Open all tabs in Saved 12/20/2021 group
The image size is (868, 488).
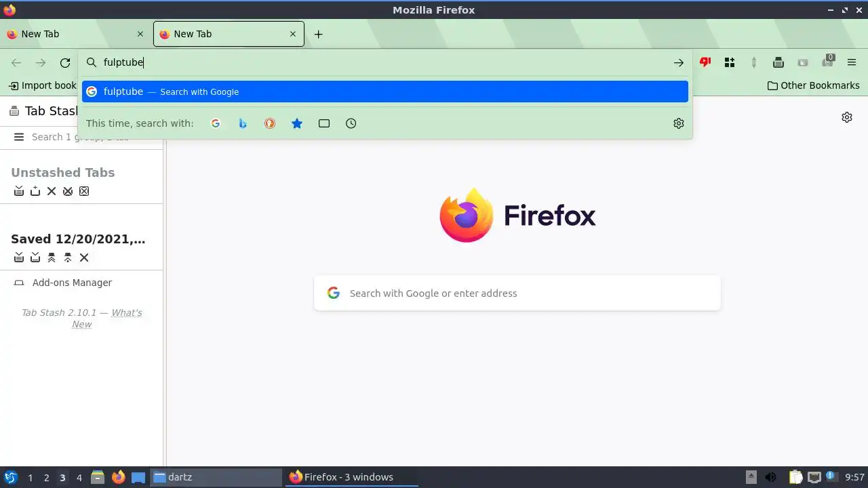(52, 258)
